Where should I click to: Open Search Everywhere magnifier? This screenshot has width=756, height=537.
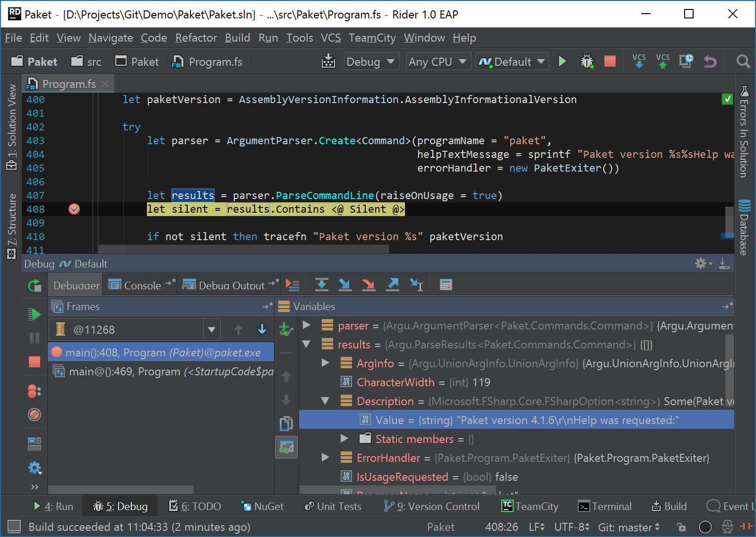743,61
